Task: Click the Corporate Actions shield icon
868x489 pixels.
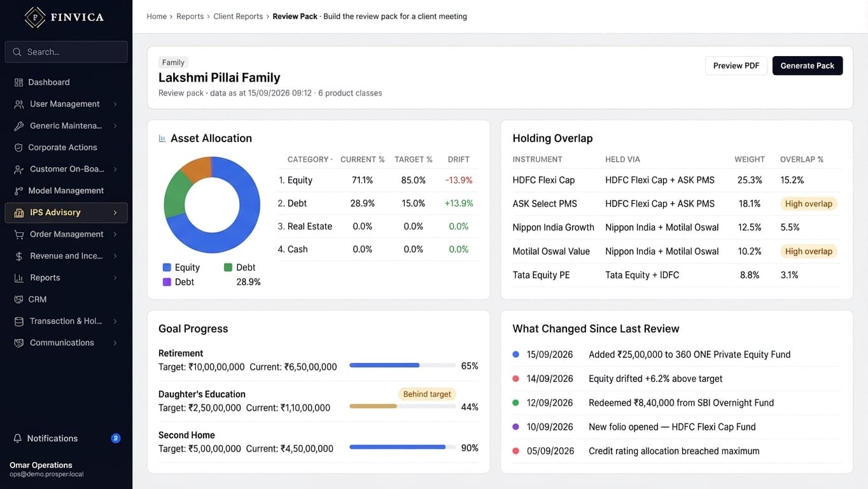Action: tap(18, 147)
